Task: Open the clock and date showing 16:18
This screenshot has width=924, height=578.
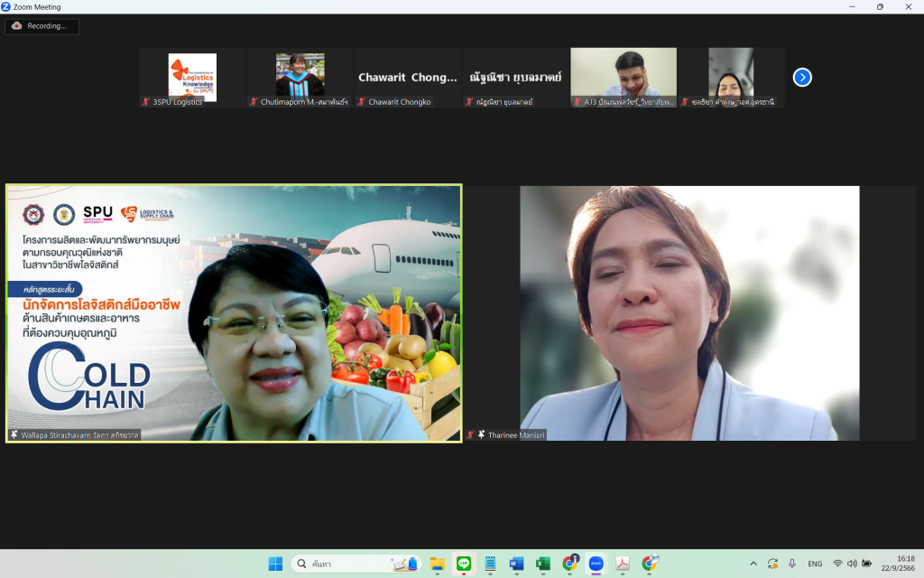Action: pos(898,564)
